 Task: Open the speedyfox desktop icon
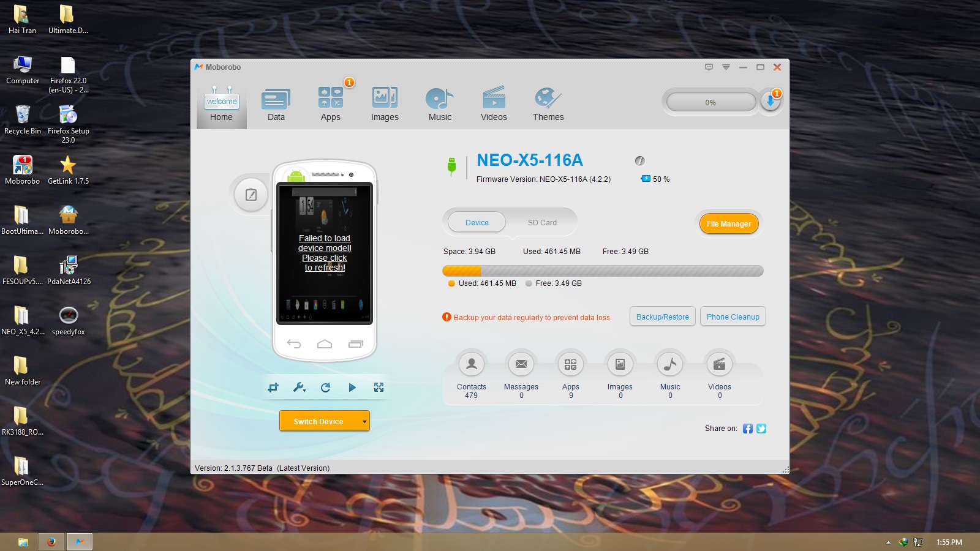click(x=68, y=320)
